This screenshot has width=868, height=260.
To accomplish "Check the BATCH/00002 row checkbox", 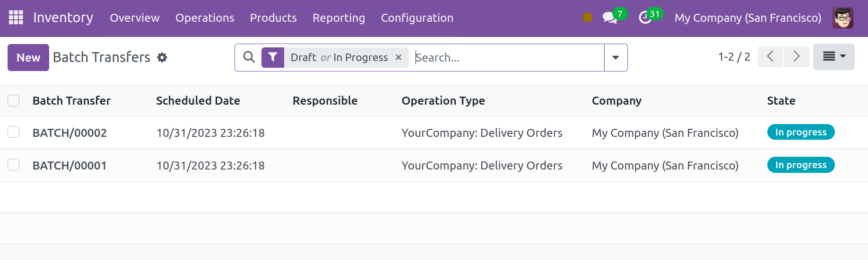I will (14, 132).
